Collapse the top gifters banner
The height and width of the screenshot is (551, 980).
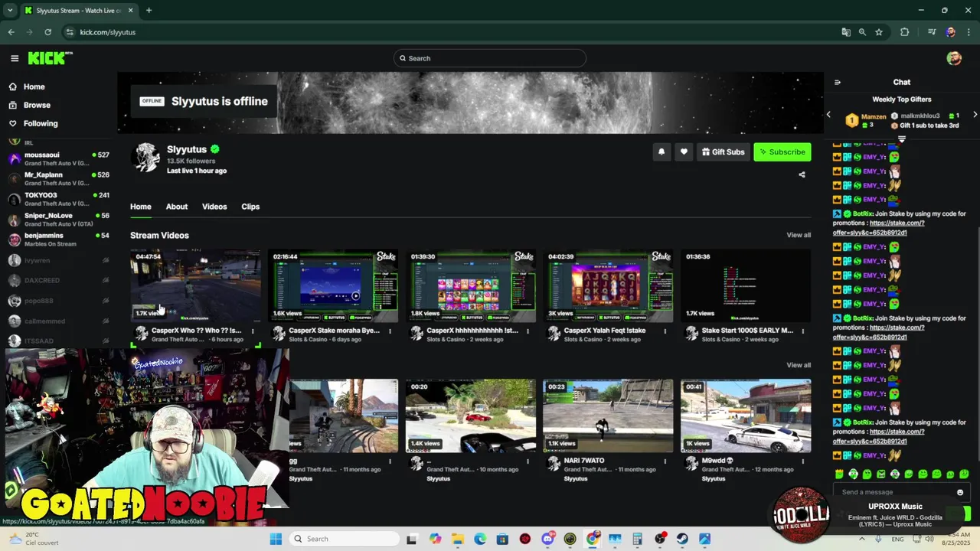click(x=901, y=139)
